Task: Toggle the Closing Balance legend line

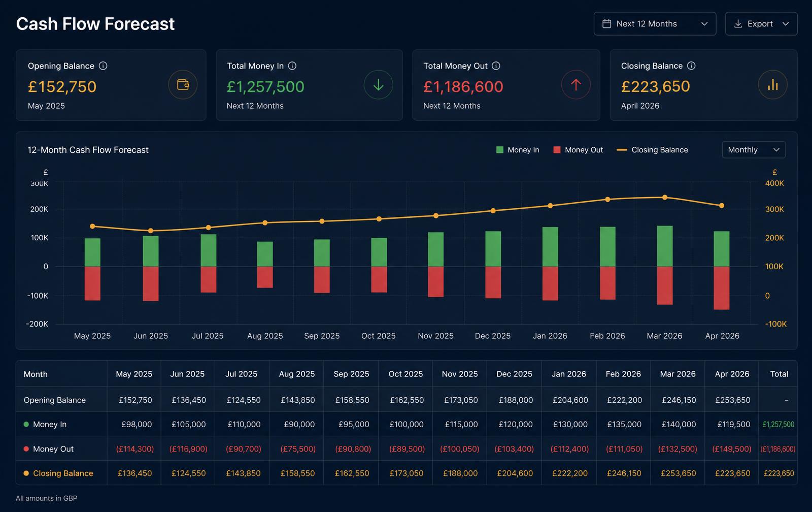Action: (652, 150)
